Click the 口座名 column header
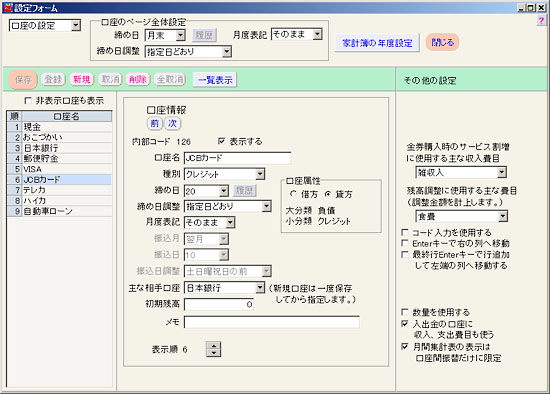 pyautogui.click(x=67, y=116)
